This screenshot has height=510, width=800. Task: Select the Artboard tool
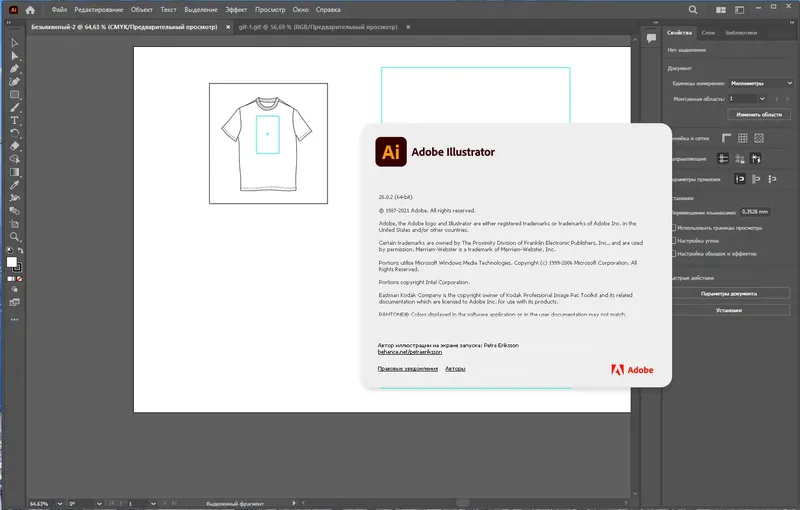coord(14,224)
